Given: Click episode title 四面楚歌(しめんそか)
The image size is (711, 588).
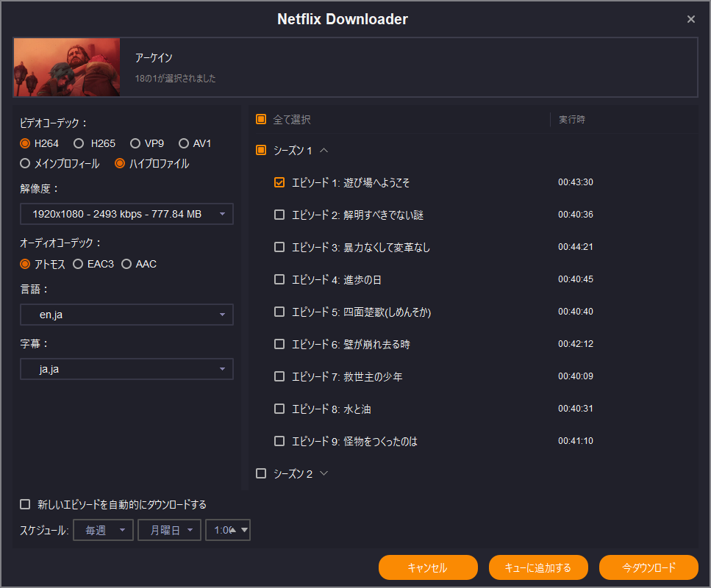Looking at the screenshot, I should pos(387,312).
